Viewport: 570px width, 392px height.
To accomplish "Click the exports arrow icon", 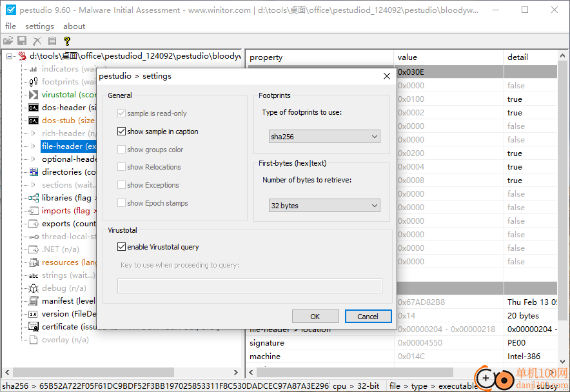I will (x=34, y=224).
